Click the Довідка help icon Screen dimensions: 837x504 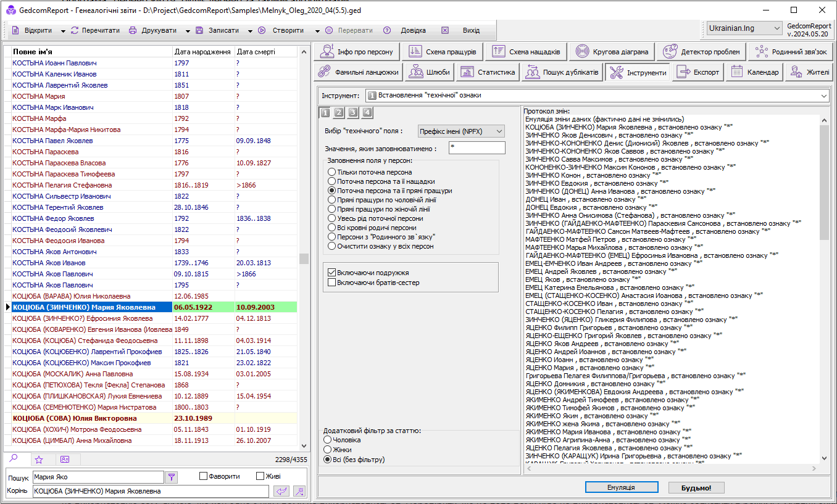click(x=387, y=30)
